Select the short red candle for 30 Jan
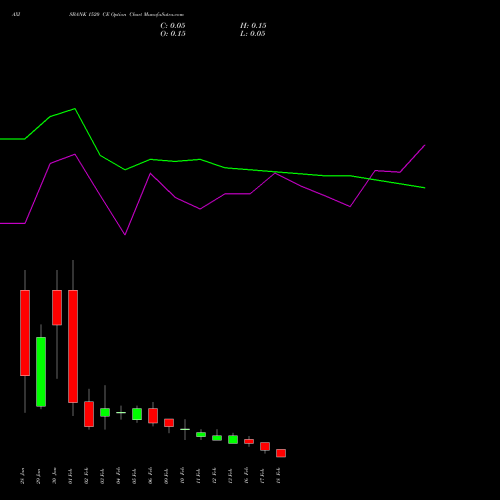The height and width of the screenshot is (500, 500). [x=57, y=307]
